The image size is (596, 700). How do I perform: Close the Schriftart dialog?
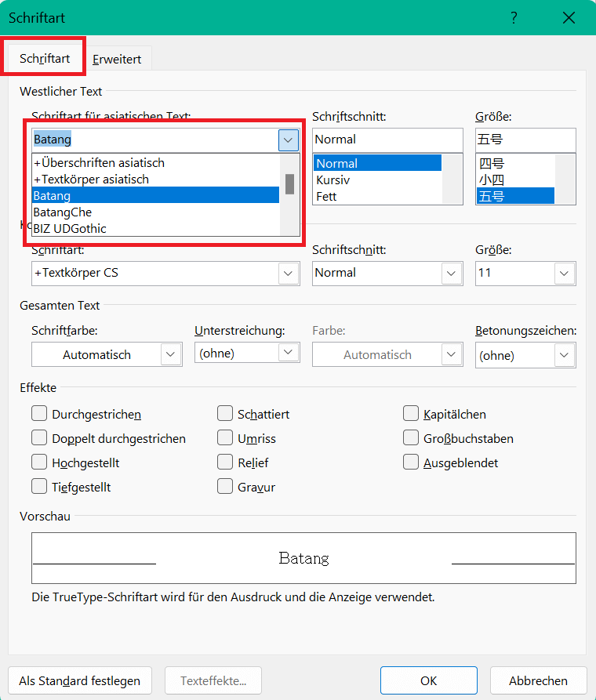(x=570, y=18)
